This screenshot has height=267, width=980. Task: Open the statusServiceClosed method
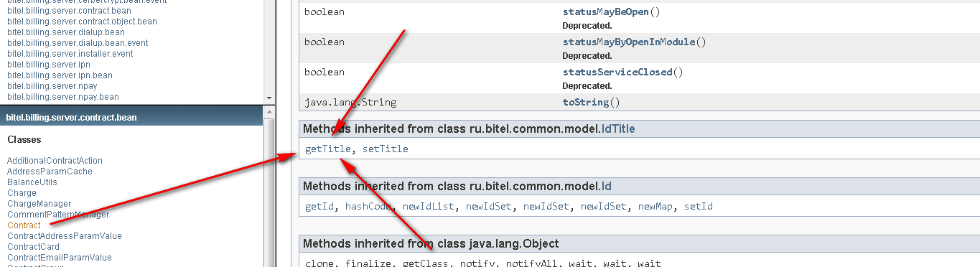tap(617, 72)
